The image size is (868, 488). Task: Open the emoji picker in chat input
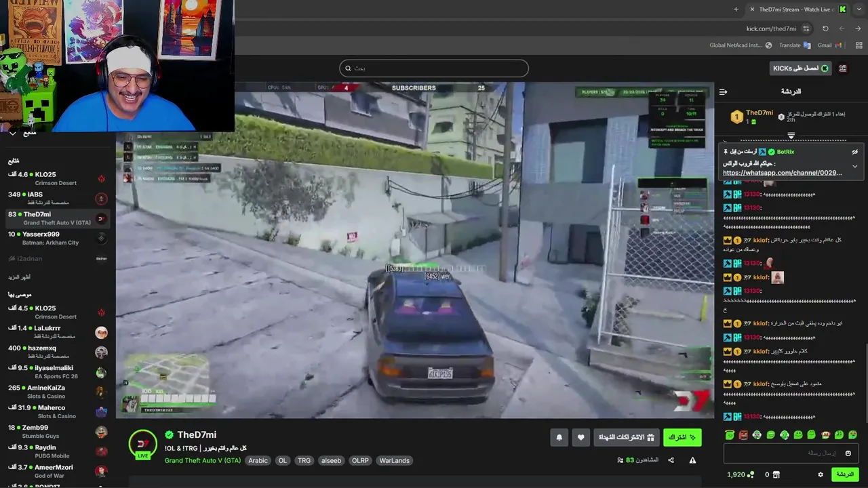[848, 453]
